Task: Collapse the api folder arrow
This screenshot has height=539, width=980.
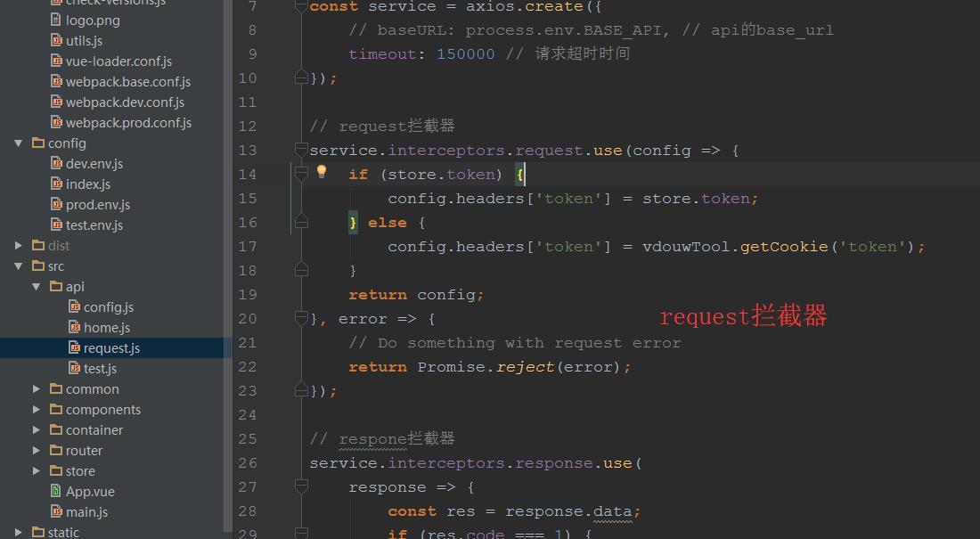Action: click(x=37, y=287)
